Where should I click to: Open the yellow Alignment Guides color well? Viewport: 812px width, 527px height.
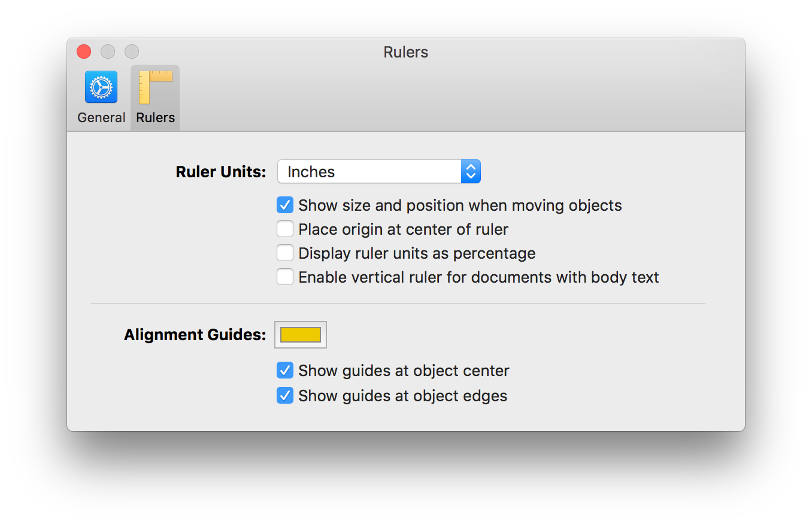(301, 335)
